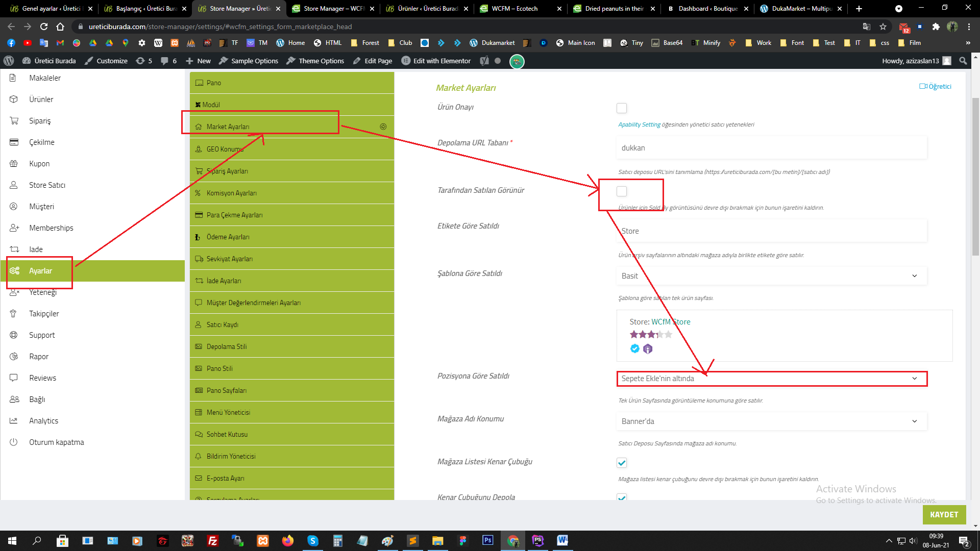Click the store star rating
This screenshot has height=551, width=980.
651,335
